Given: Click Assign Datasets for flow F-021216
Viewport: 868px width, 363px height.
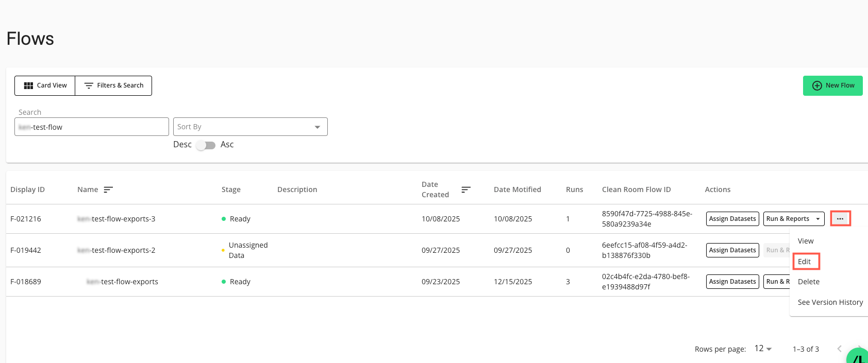Looking at the screenshot, I should 732,219.
